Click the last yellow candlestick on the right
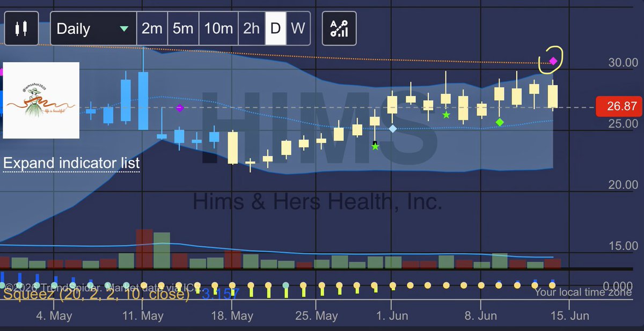 click(x=553, y=95)
